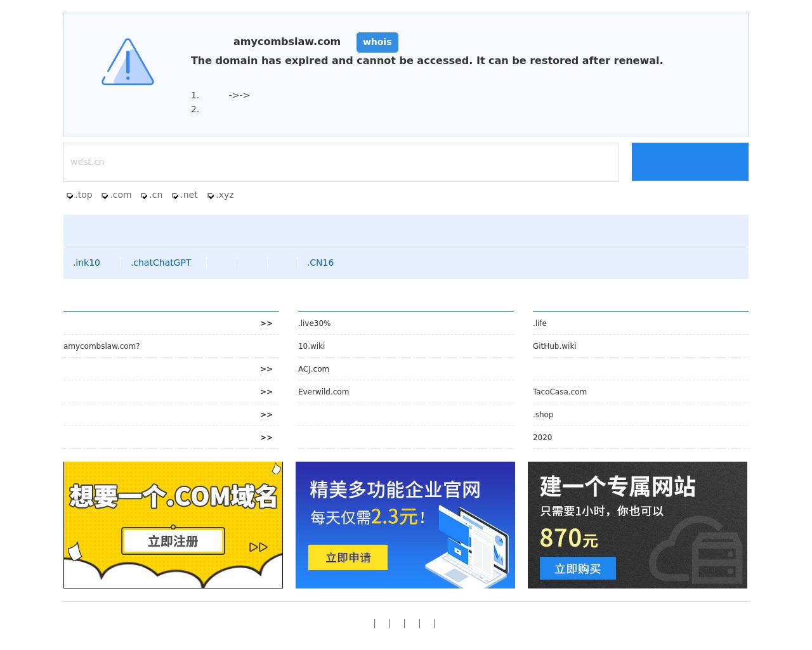Open the Everwild.com link
This screenshot has width=812, height=650.
tap(324, 392)
